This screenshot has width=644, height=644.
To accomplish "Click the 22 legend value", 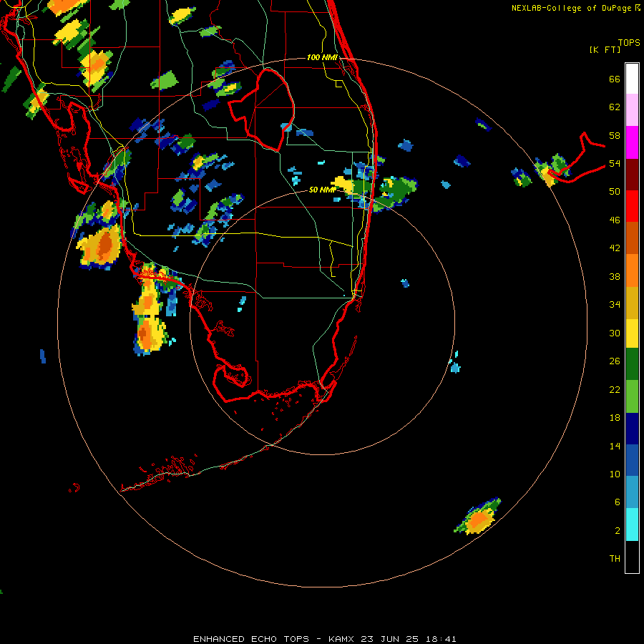I will pyautogui.click(x=615, y=389).
